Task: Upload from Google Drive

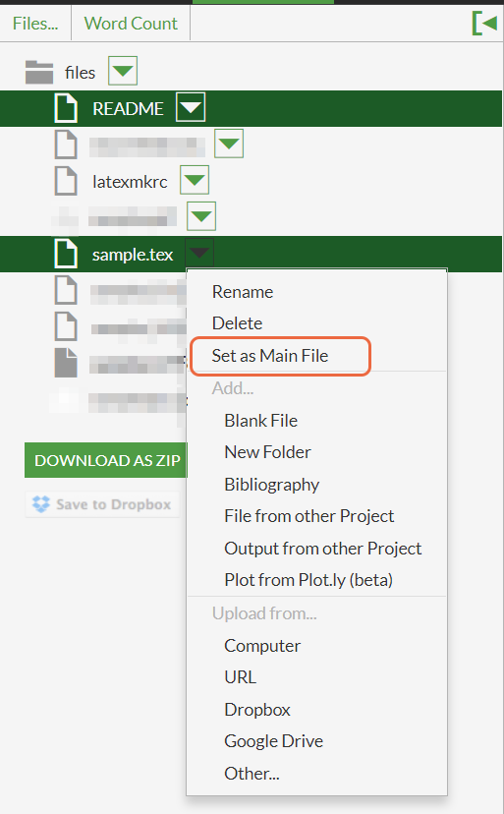Action: point(273,741)
